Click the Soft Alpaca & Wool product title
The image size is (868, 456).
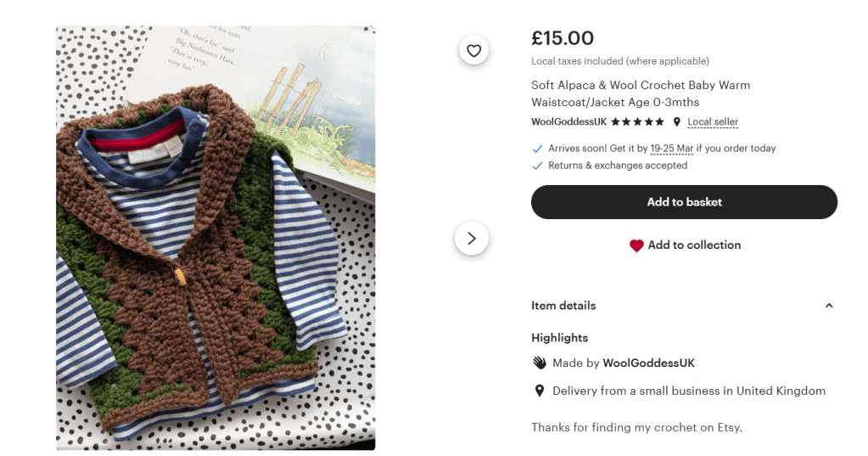[x=641, y=93]
